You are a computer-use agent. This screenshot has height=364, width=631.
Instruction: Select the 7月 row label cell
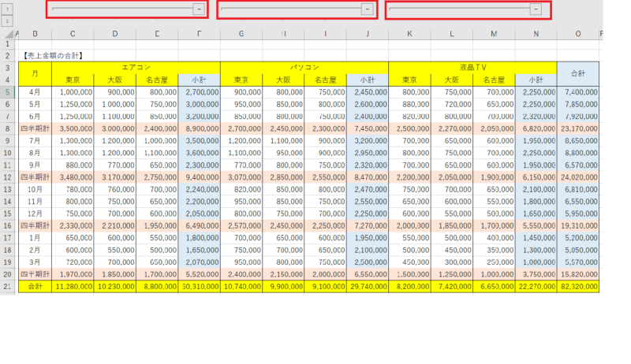(x=35, y=141)
